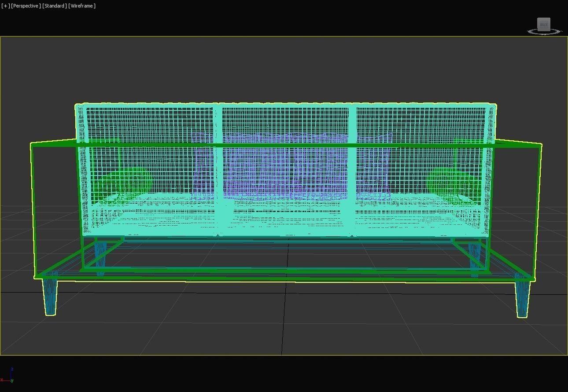Open the Perspective viewport label menu

pyautogui.click(x=26, y=6)
